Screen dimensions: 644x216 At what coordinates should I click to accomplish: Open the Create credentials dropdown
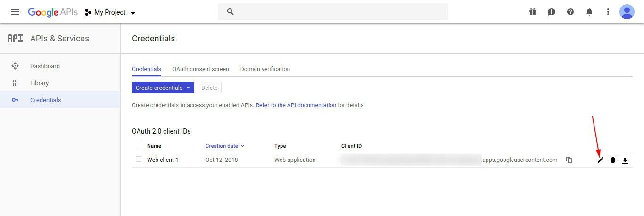163,88
